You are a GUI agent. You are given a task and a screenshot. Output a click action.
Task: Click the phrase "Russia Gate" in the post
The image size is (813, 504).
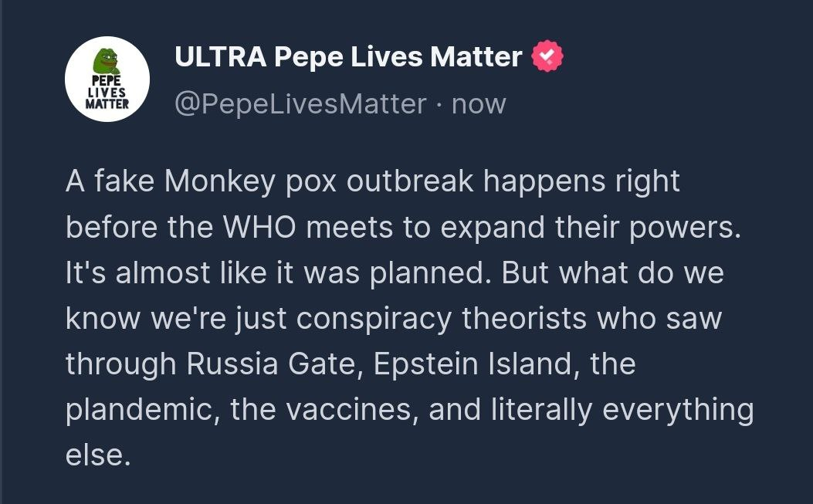coord(273,364)
